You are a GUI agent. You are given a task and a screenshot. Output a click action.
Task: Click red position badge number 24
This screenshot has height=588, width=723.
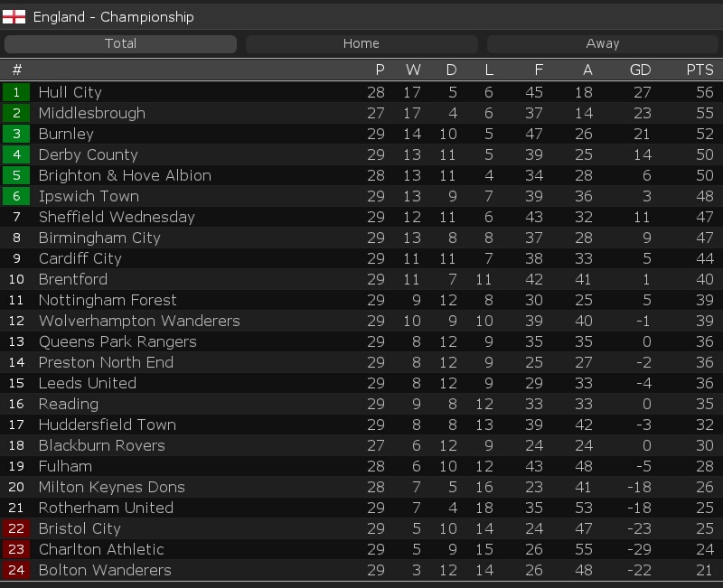click(x=16, y=570)
